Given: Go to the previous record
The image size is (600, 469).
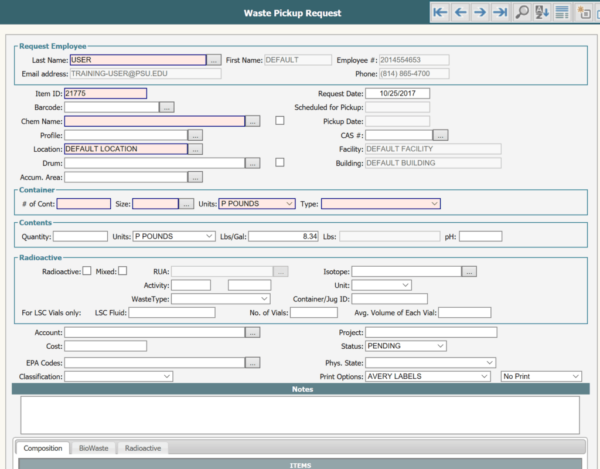Looking at the screenshot, I should tap(461, 12).
